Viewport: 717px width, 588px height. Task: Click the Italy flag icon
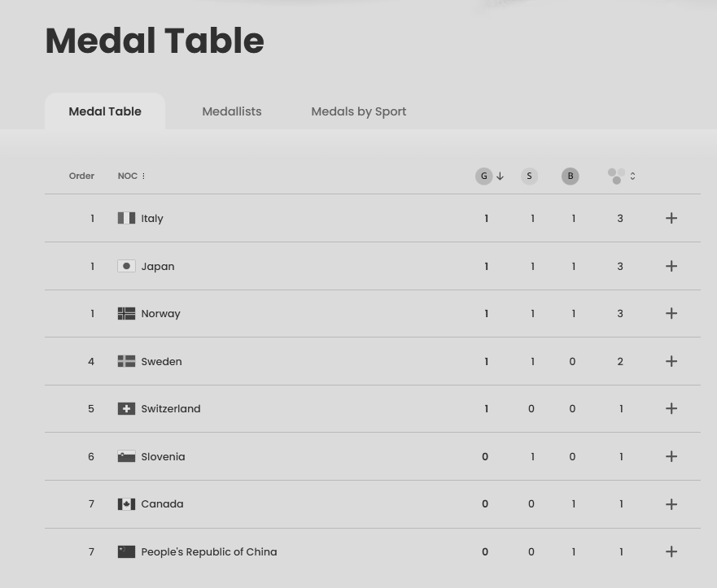click(126, 218)
